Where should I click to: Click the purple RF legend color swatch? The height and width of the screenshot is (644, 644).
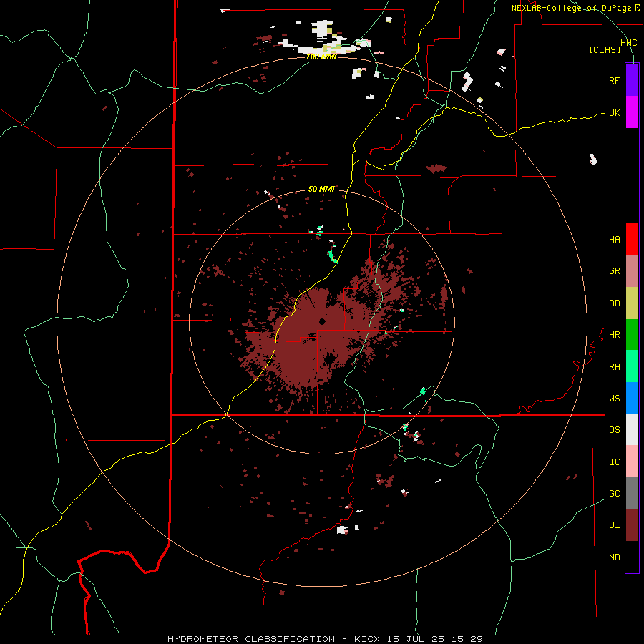(x=632, y=80)
